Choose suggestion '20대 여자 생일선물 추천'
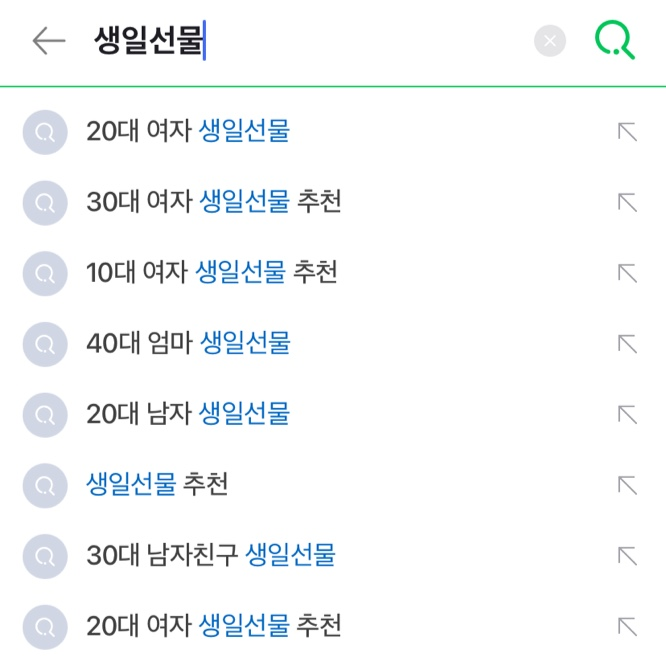This screenshot has width=666, height=658. pyautogui.click(x=214, y=627)
